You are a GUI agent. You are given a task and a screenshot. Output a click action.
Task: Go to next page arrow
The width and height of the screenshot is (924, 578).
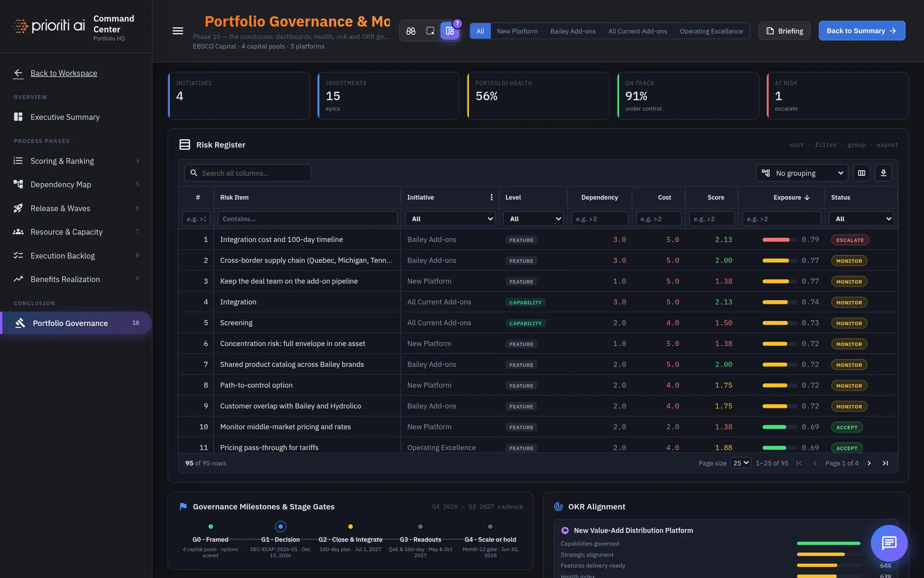click(x=869, y=463)
